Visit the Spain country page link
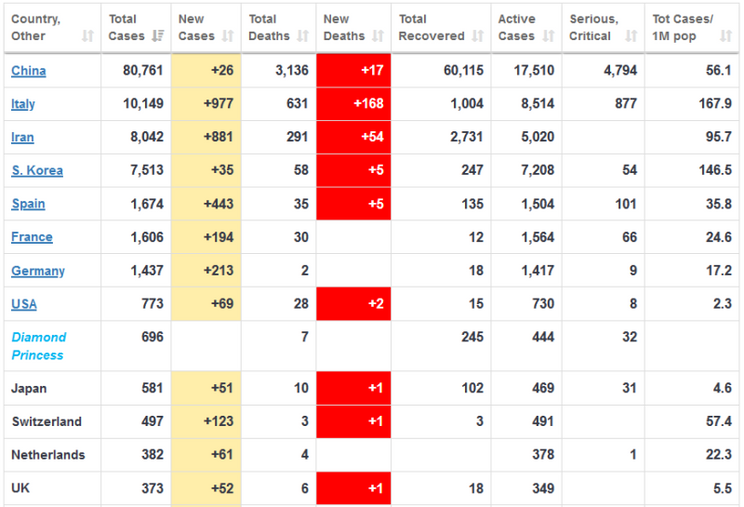The width and height of the screenshot is (744, 507). pos(28,204)
